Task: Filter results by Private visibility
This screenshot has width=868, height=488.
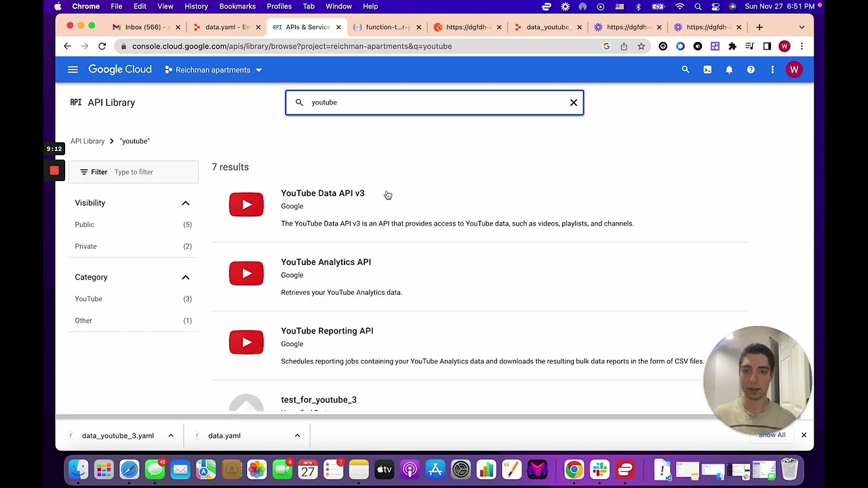Action: pyautogui.click(x=85, y=246)
